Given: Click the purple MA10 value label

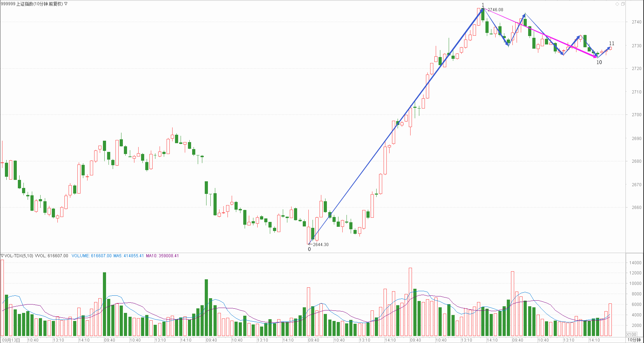Looking at the screenshot, I should coord(162,256).
